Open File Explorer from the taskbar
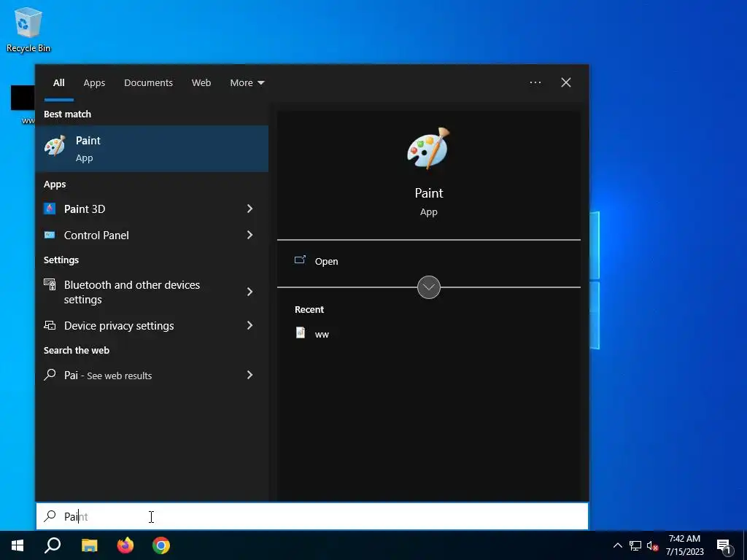Screen dimensions: 747x560 (x=89, y=545)
